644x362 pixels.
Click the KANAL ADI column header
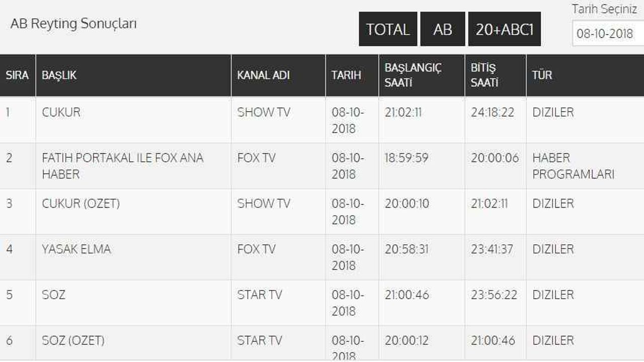click(263, 75)
